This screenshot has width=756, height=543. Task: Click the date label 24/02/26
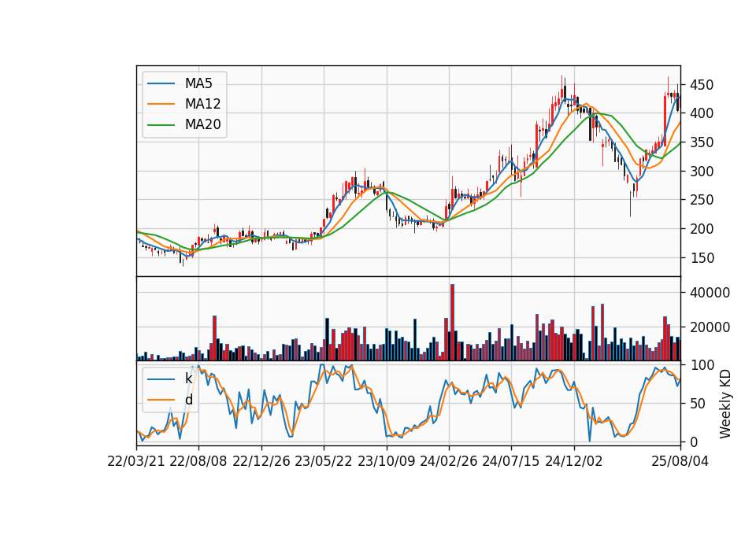tap(449, 462)
